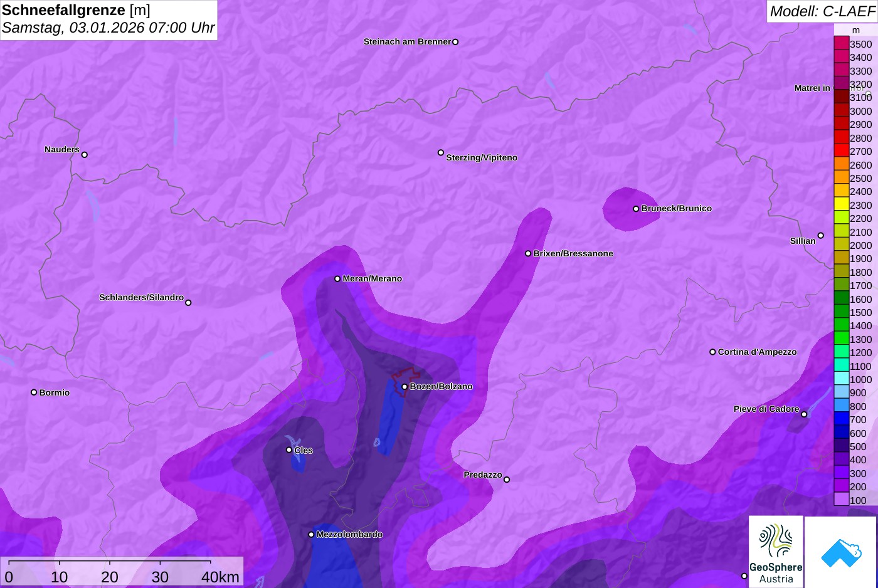The width and height of the screenshot is (878, 588).
Task: Select legend value '1500'
Action: point(860,312)
